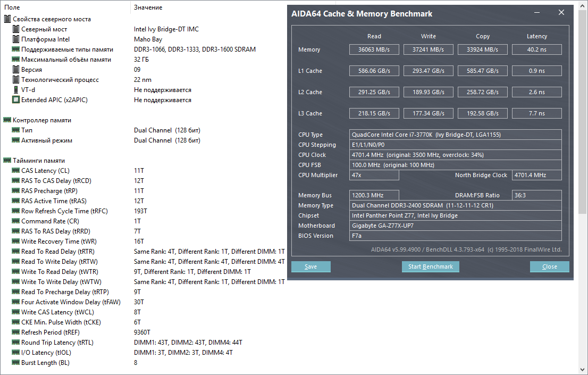
Task: Select the Memory Read value 36063 MB/s
Action: [x=374, y=49]
